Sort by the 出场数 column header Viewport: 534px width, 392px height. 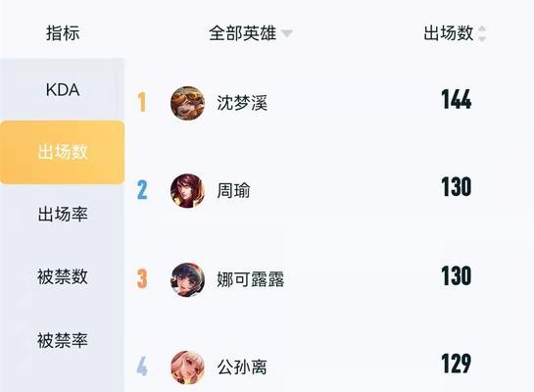click(449, 33)
